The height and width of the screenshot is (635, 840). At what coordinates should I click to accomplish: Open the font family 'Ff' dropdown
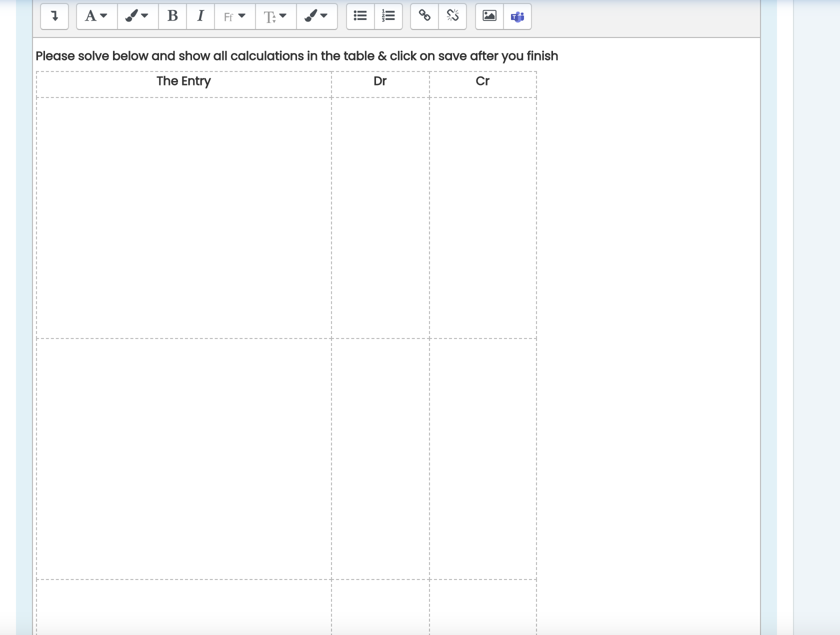click(234, 16)
